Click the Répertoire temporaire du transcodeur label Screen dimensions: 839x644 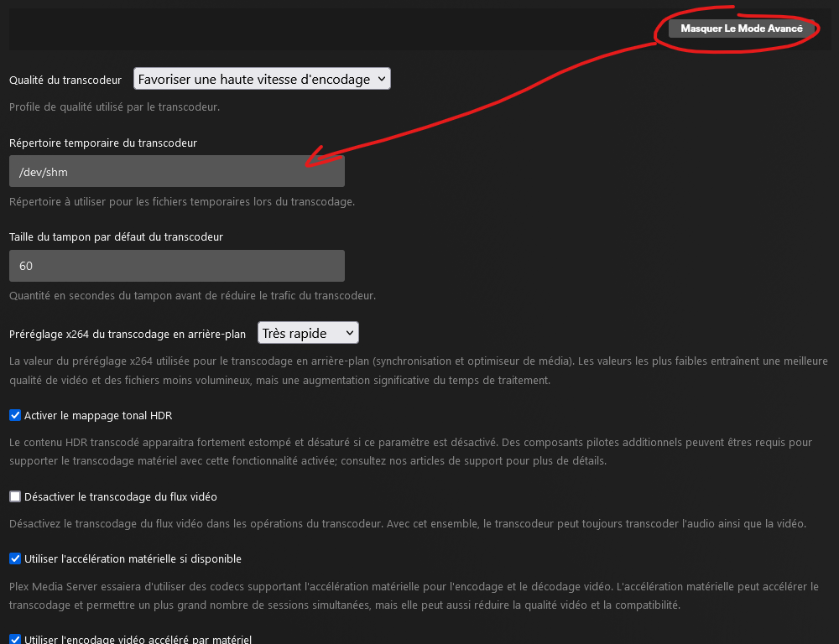coord(103,143)
